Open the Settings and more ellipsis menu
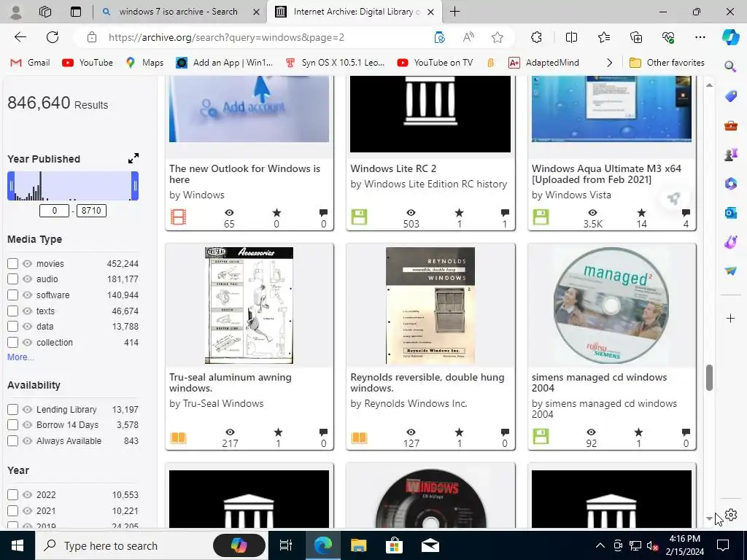Image resolution: width=747 pixels, height=560 pixels. click(700, 37)
